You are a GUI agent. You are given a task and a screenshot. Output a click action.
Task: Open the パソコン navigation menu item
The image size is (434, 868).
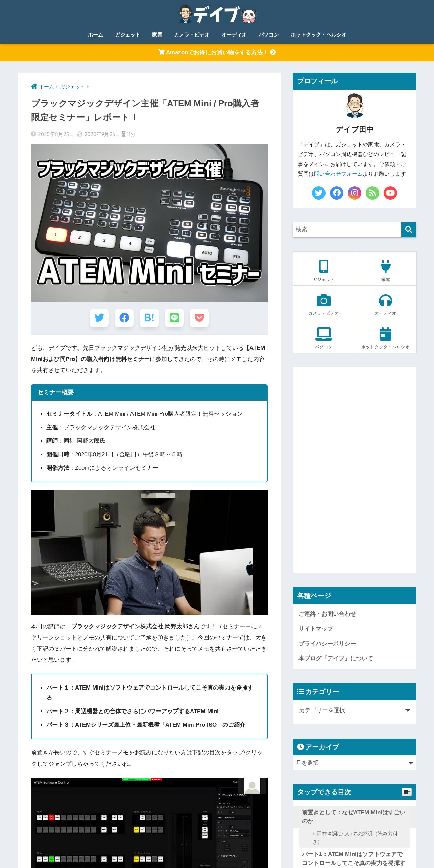pos(269,35)
